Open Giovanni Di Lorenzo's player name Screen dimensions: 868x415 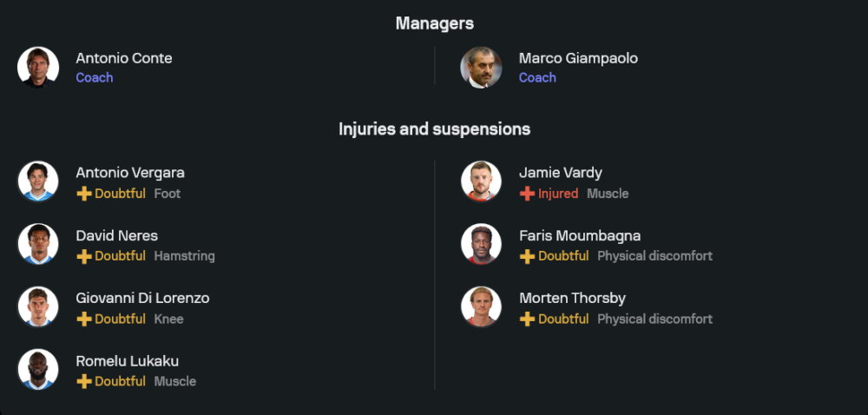142,298
